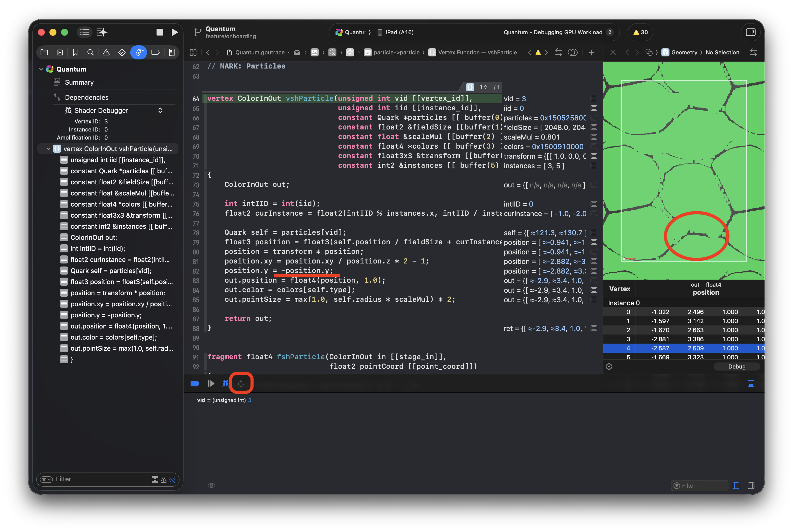The width and height of the screenshot is (793, 532).
Task: Collapse the Quantum tree root
Action: coord(41,69)
